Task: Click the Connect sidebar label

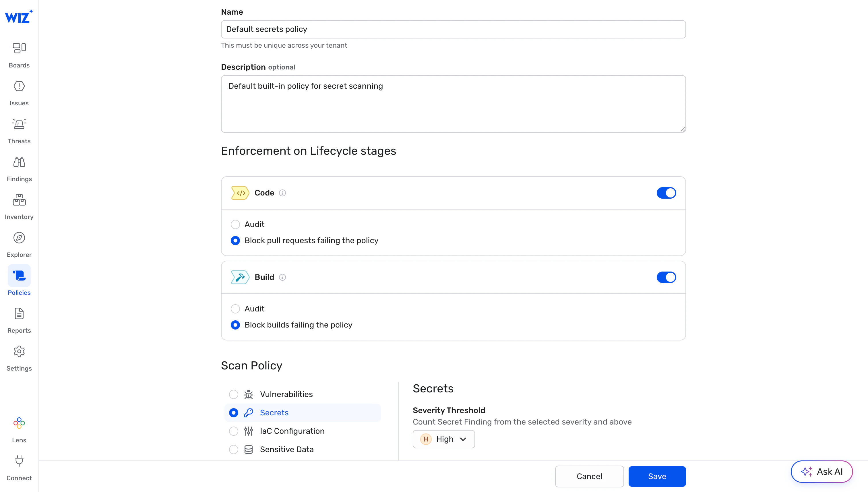Action: pos(19,478)
